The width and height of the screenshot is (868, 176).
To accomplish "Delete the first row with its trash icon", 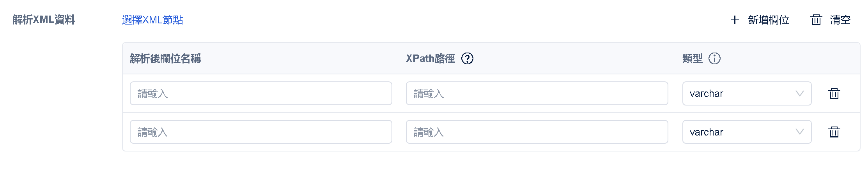I will tap(834, 93).
